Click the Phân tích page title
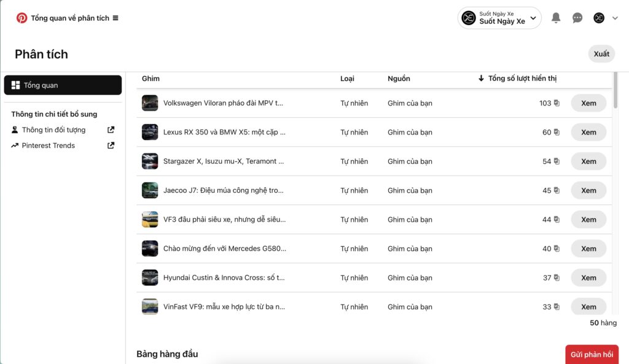 pos(41,54)
